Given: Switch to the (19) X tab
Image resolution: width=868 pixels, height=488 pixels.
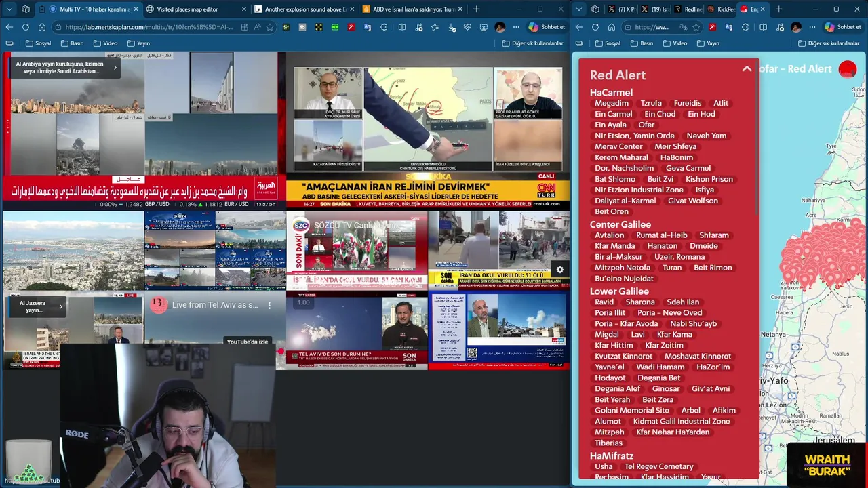Looking at the screenshot, I should pyautogui.click(x=654, y=9).
